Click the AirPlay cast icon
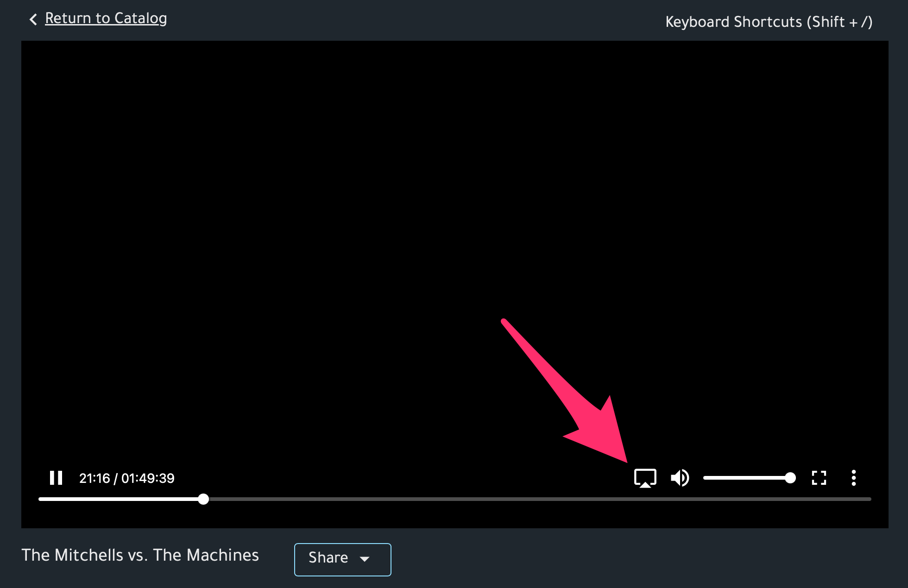This screenshot has width=908, height=588. [645, 478]
